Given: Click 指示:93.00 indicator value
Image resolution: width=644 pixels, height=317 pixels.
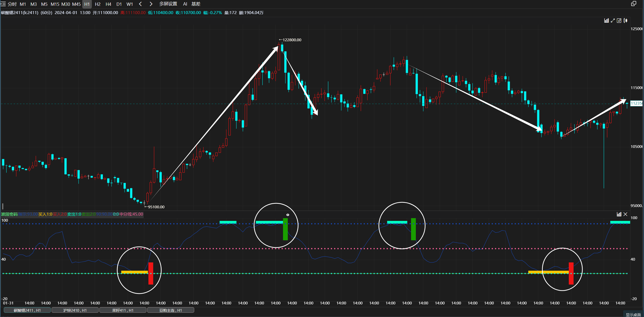Looking at the screenshot, I should (x=28, y=214).
